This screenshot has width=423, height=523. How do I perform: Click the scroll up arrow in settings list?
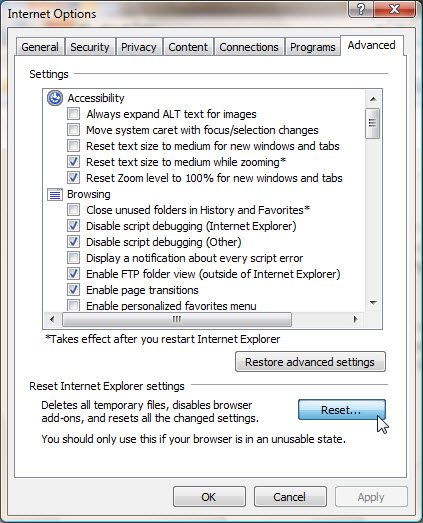pos(373,99)
